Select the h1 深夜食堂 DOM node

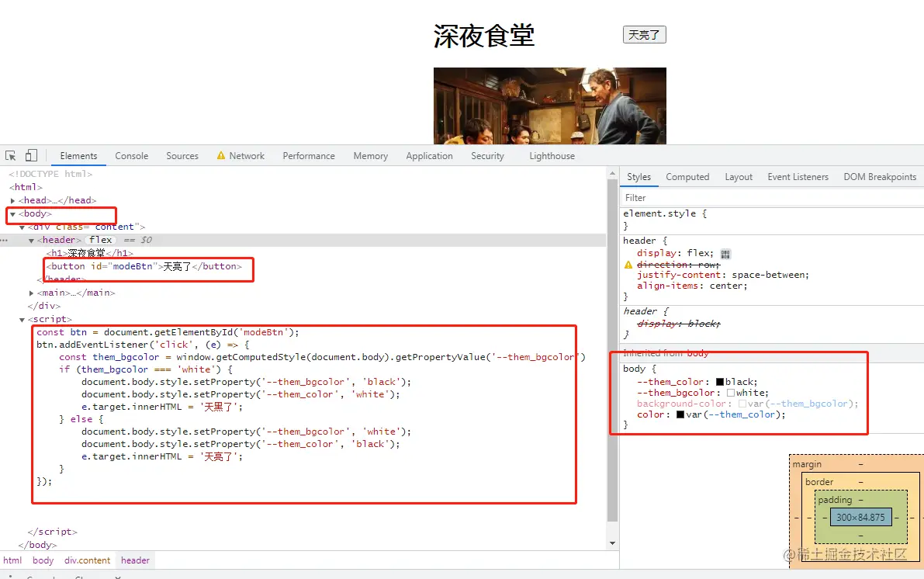(90, 254)
